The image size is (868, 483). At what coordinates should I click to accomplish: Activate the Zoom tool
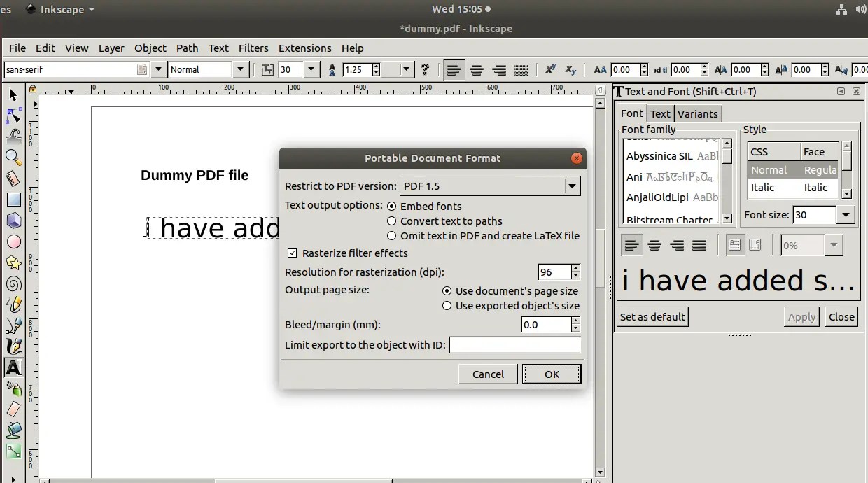[x=14, y=157]
